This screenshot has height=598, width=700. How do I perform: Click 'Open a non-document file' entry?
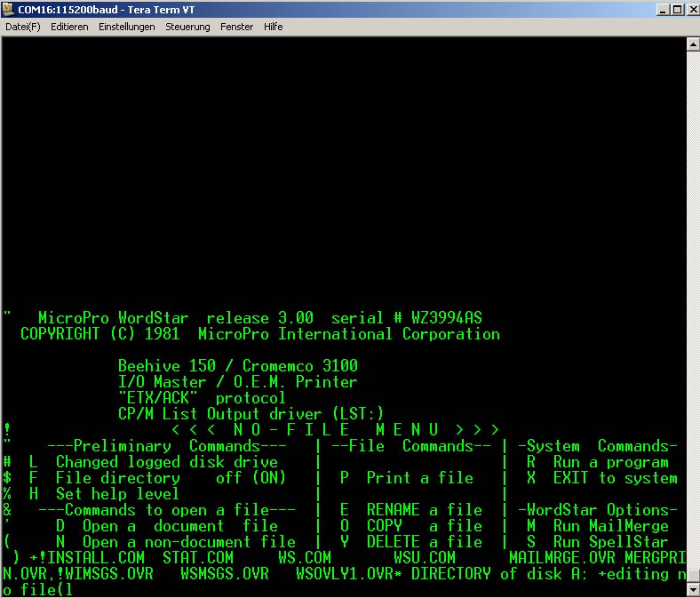click(189, 542)
